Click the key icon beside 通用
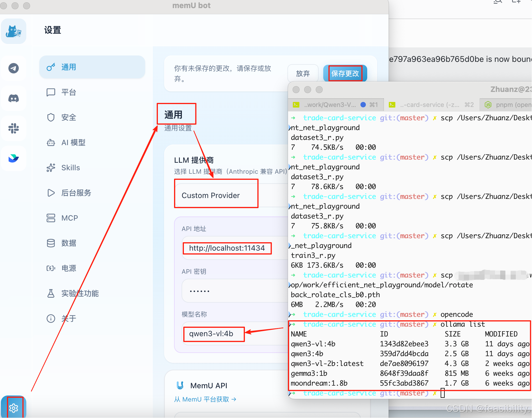 (51, 67)
